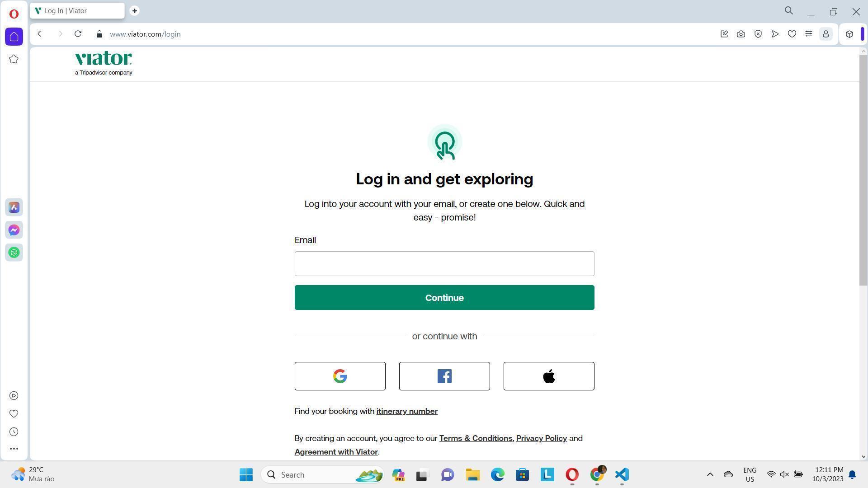Click the VS Code icon in taskbar

[622, 474]
